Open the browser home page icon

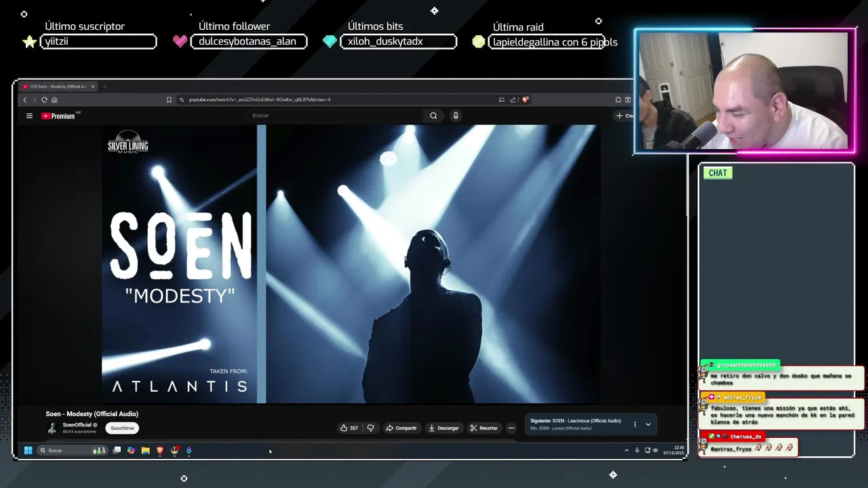click(x=54, y=100)
